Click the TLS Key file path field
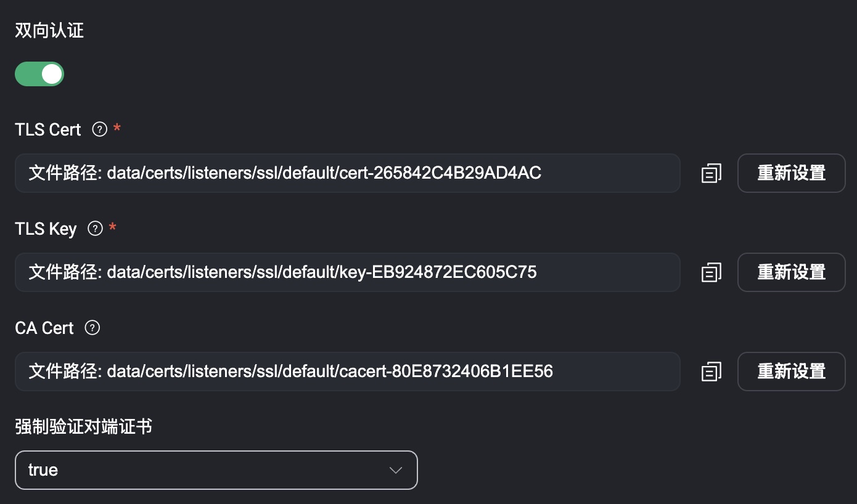The height and width of the screenshot is (504, 857). (347, 272)
